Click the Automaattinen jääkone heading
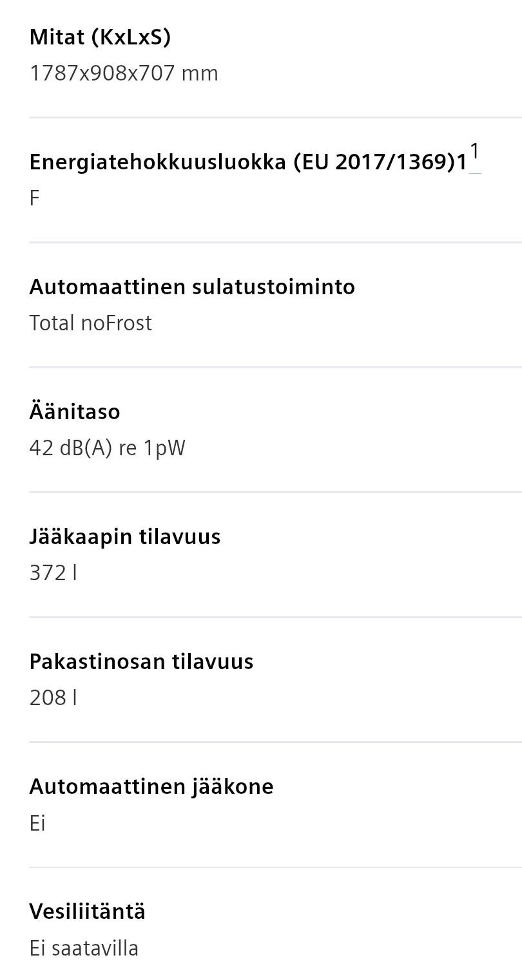This screenshot has height=980, width=522. (151, 786)
